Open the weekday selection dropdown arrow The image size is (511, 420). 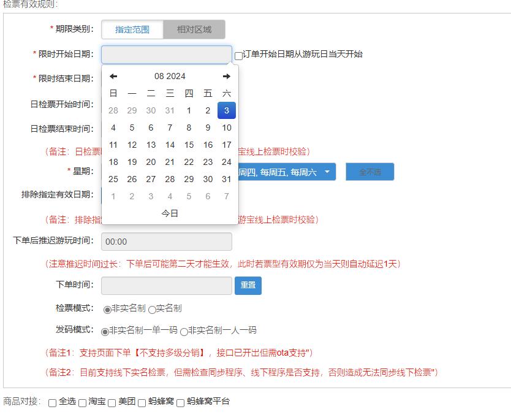click(x=327, y=172)
